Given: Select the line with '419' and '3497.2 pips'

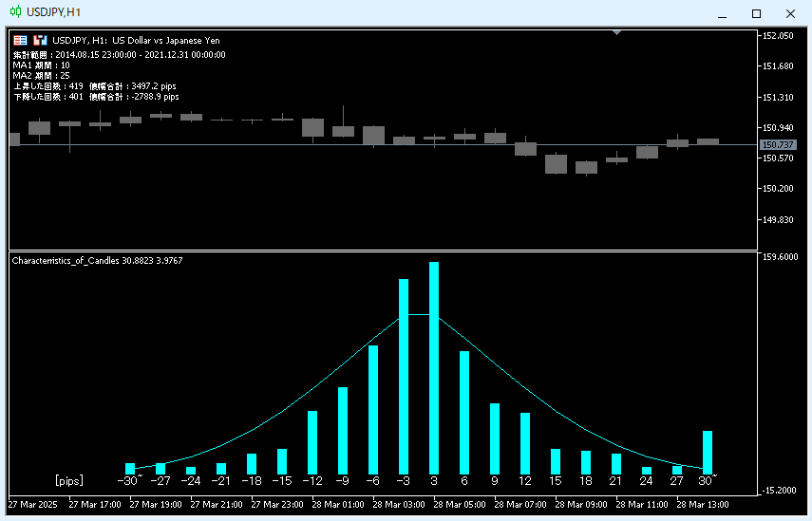Looking at the screenshot, I should [x=95, y=86].
